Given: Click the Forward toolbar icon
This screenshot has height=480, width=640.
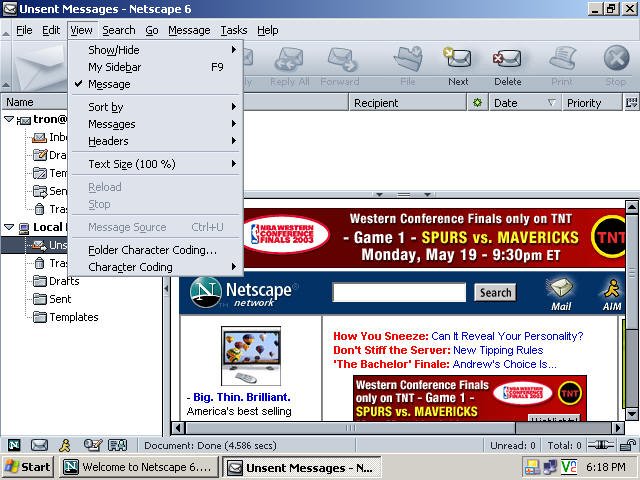Looking at the screenshot, I should (x=342, y=59).
